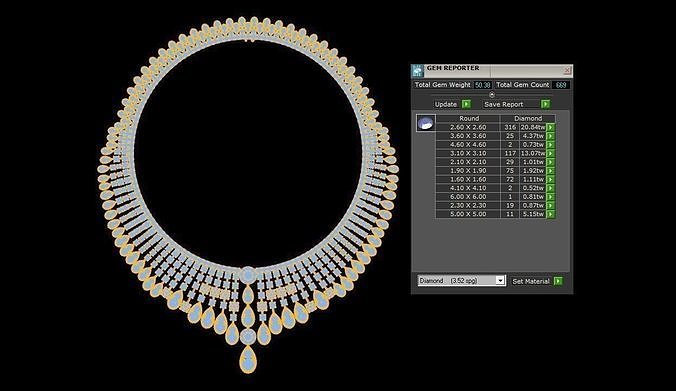Click green arrow for 2.30 X 2.30 row
Screen dimensions: 676x391
[x=551, y=205]
